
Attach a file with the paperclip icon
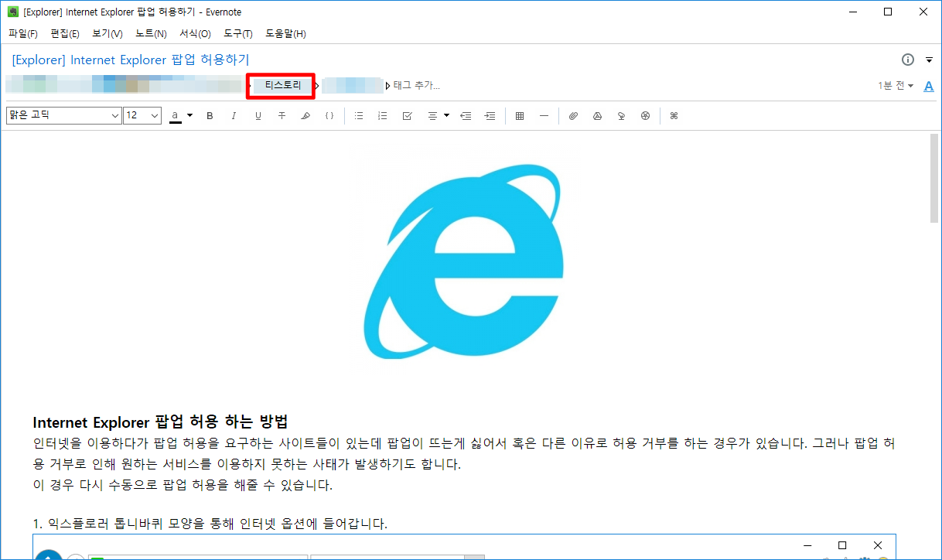pos(573,116)
